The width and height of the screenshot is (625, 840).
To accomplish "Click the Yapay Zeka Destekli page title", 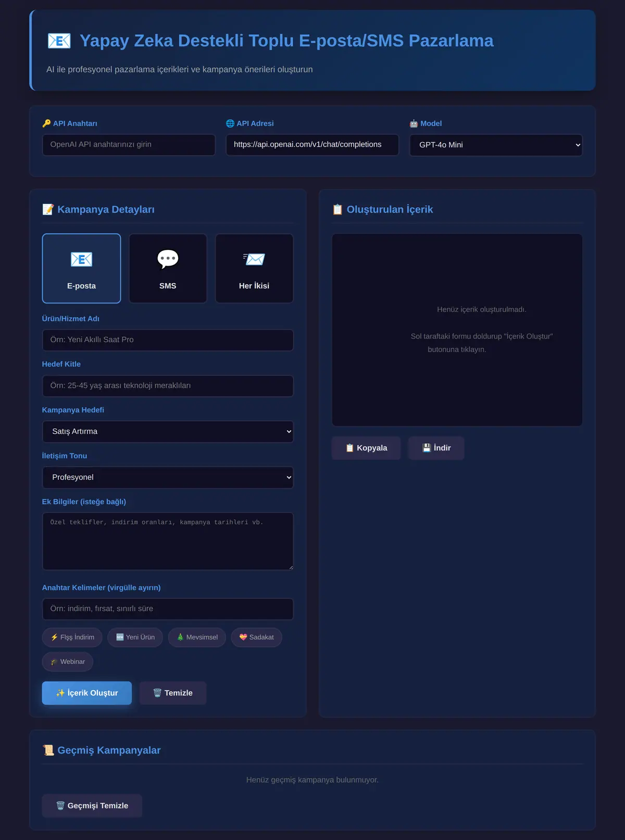I will click(286, 41).
